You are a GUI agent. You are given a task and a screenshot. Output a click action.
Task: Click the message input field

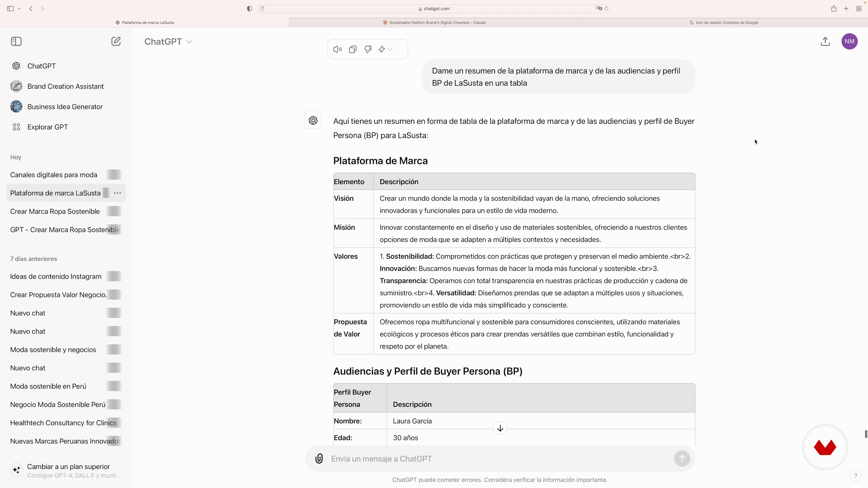point(500,459)
